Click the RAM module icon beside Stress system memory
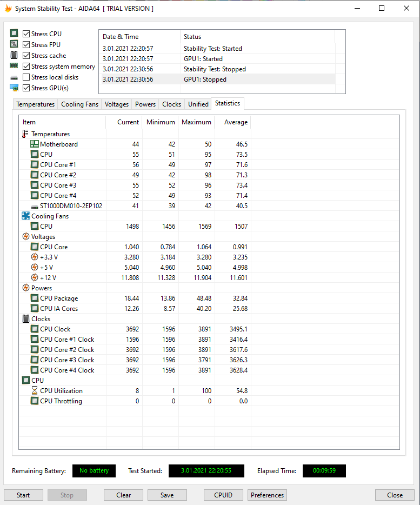 (14, 66)
